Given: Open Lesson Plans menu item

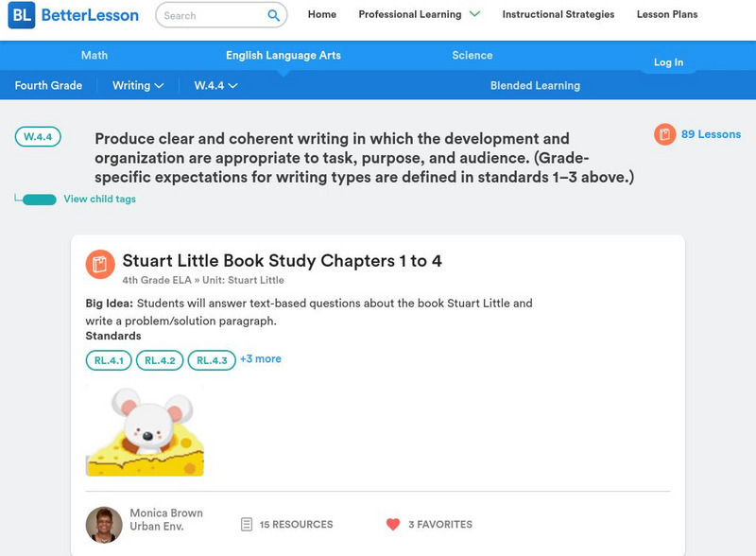Looking at the screenshot, I should (x=667, y=14).
